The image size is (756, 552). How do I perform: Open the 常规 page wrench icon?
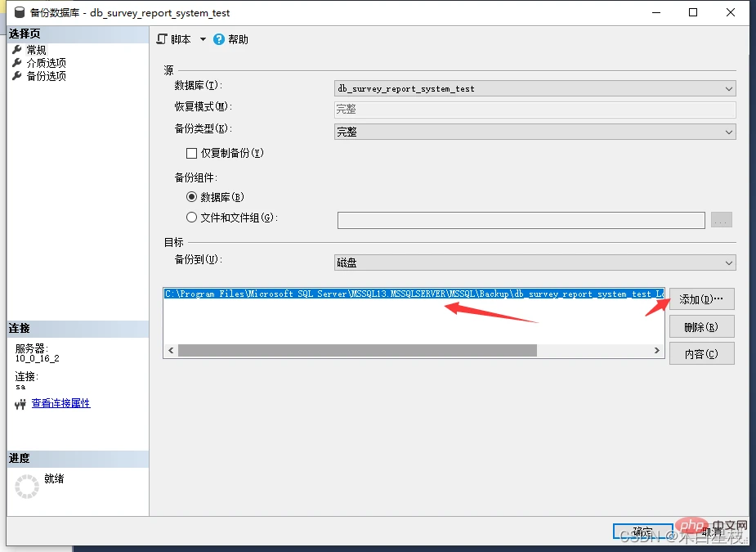pyautogui.click(x=17, y=50)
